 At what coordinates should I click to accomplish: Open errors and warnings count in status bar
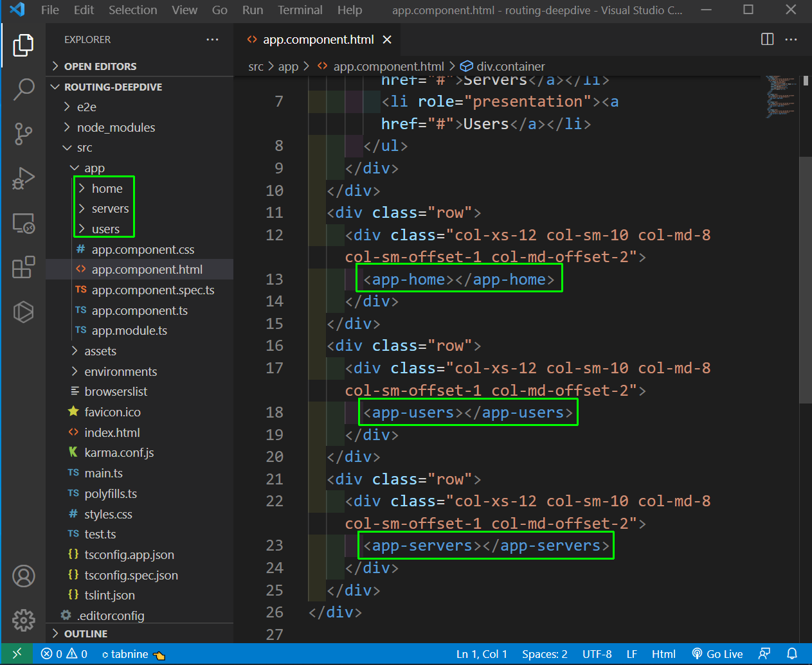pyautogui.click(x=64, y=654)
